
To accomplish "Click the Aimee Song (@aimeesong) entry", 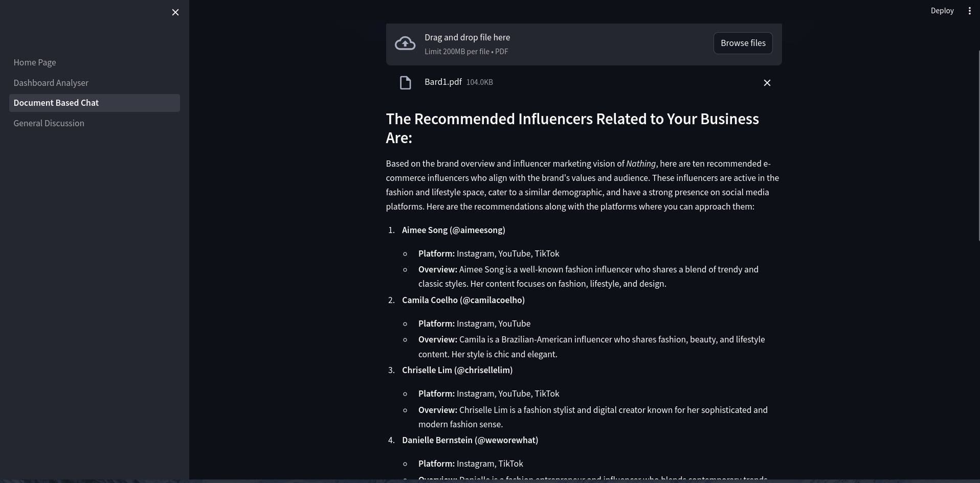I will point(453,230).
